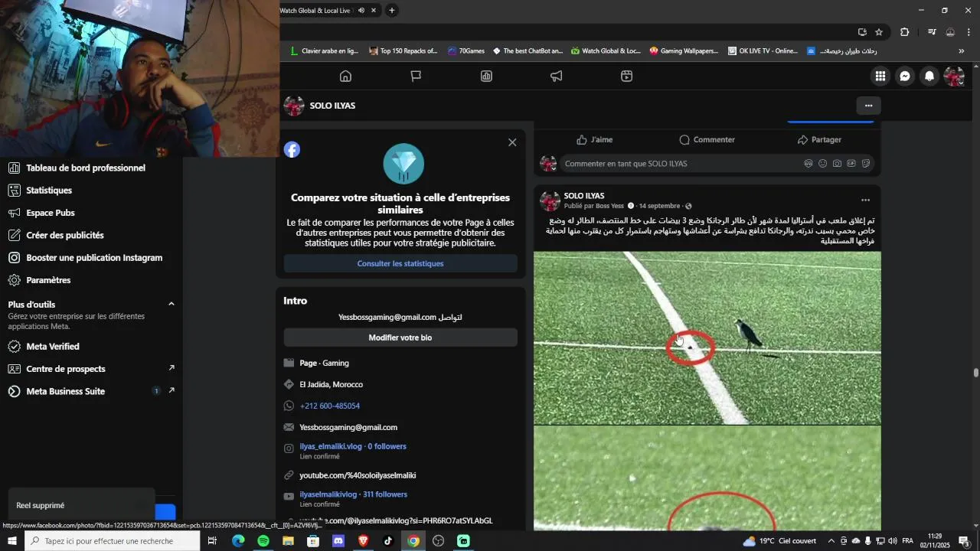Click Commenter button on the post
This screenshot has height=551, width=980.
coord(707,140)
